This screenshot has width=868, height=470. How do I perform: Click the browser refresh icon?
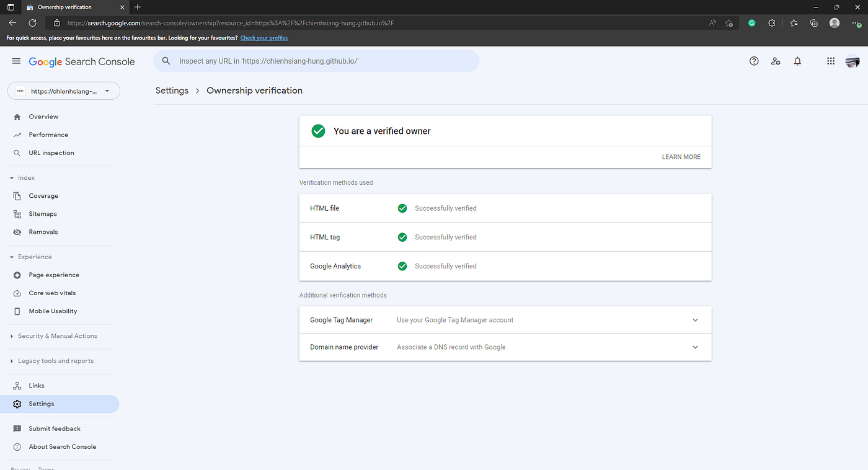click(x=32, y=23)
